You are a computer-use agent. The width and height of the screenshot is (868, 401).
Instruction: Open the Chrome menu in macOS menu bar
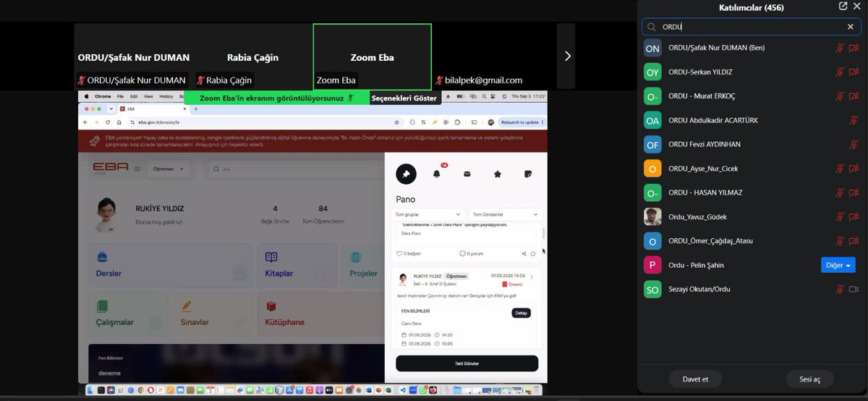click(x=102, y=96)
